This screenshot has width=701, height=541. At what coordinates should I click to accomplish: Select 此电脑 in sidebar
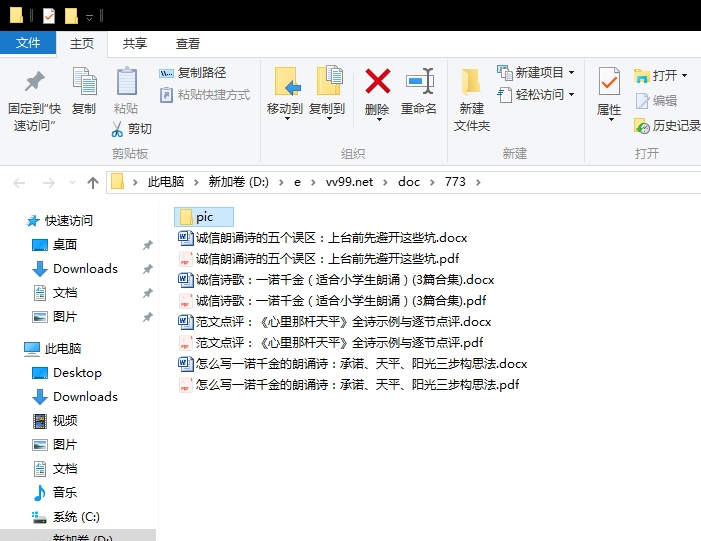pos(53,348)
